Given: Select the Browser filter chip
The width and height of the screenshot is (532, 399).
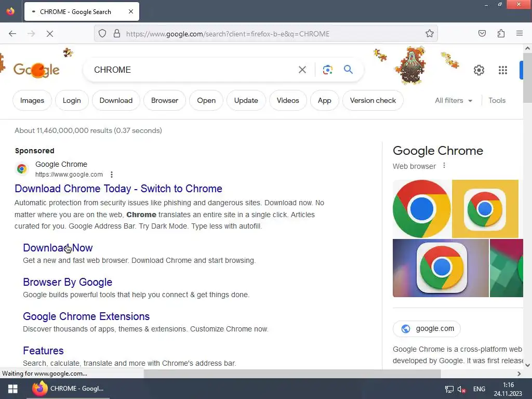Looking at the screenshot, I should 165,100.
